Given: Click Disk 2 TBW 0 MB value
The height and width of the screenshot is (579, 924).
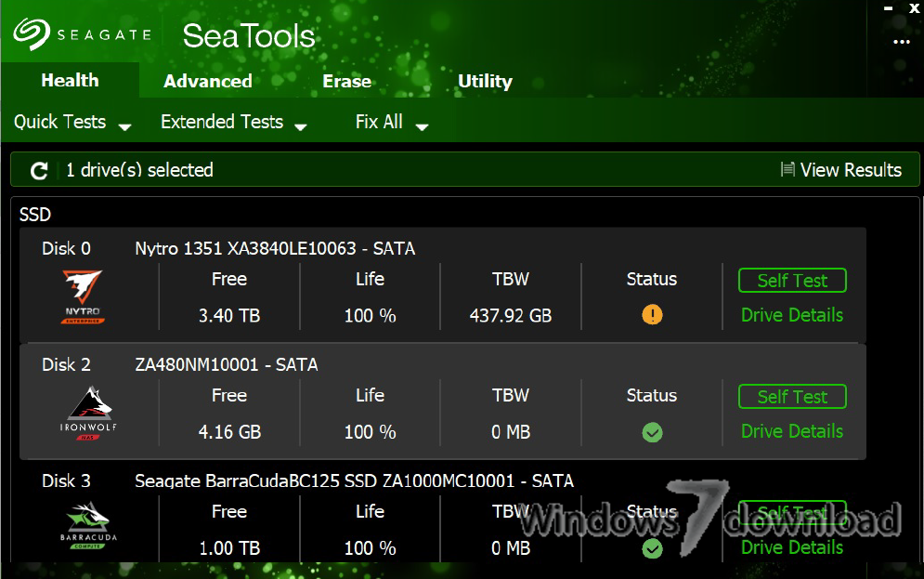Looking at the screenshot, I should coord(511,431).
